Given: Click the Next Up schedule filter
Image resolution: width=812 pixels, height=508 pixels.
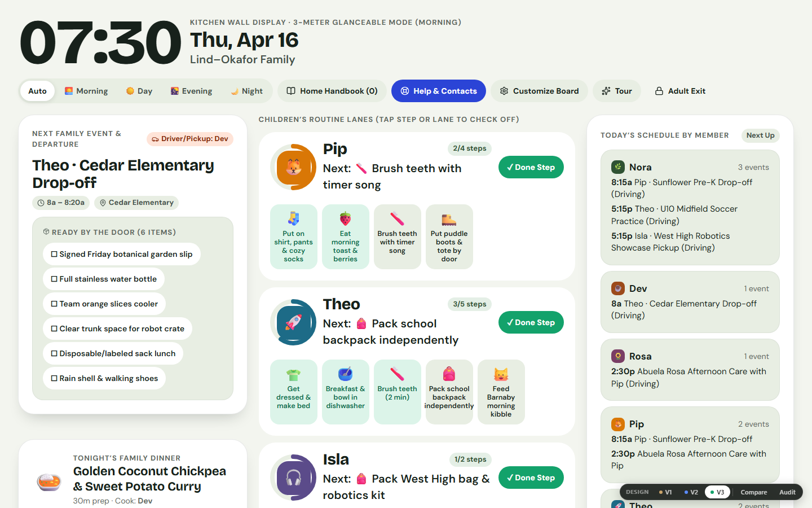Looking at the screenshot, I should point(760,135).
